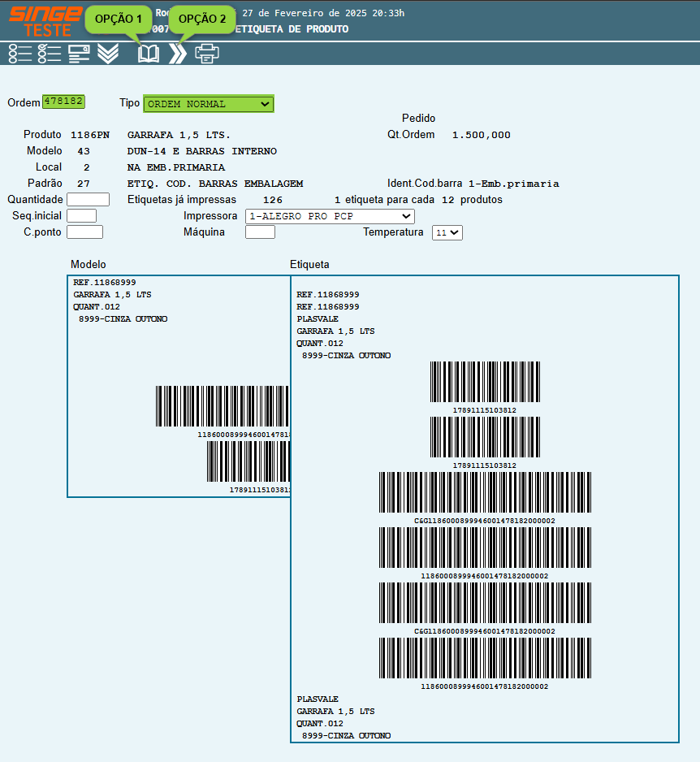700x762 pixels.
Task: Select the C.ponto input field
Action: [x=84, y=232]
